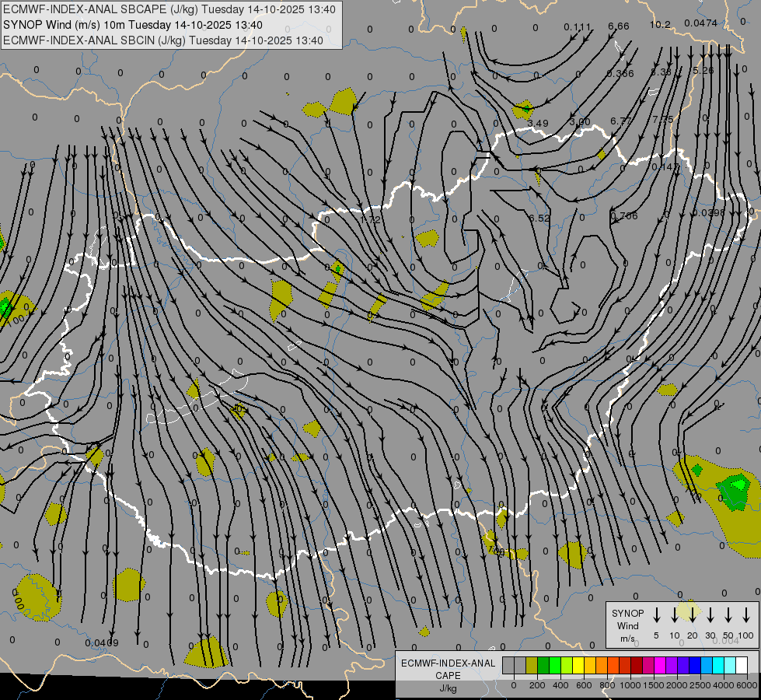Click the 1.72 value on the map
761x700 pixels.
point(370,219)
